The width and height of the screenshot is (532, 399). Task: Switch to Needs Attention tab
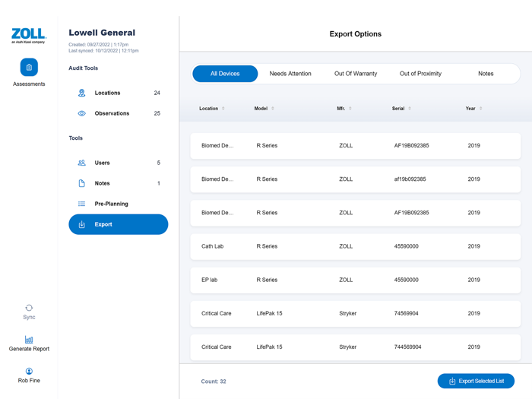[290, 74]
